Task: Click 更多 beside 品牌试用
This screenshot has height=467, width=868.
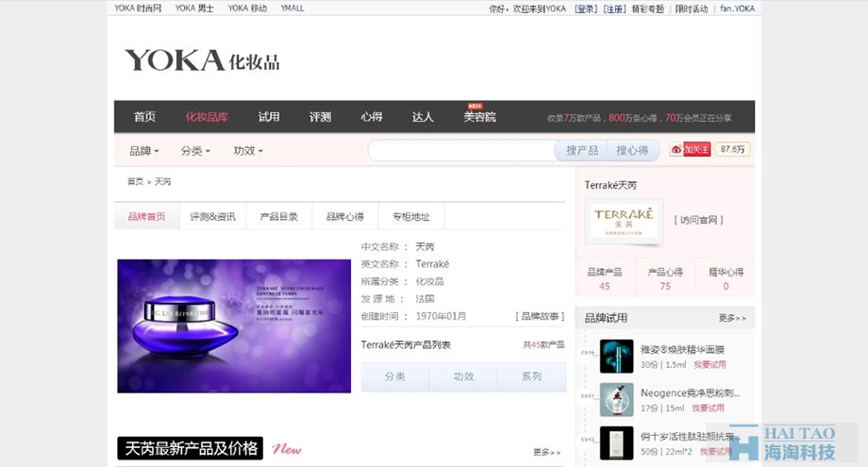Action: pos(732,318)
